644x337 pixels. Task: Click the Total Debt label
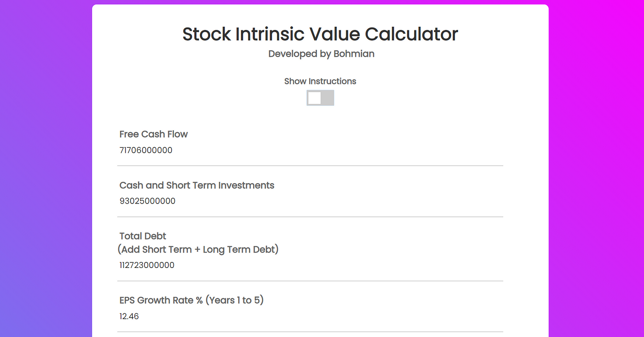143,236
